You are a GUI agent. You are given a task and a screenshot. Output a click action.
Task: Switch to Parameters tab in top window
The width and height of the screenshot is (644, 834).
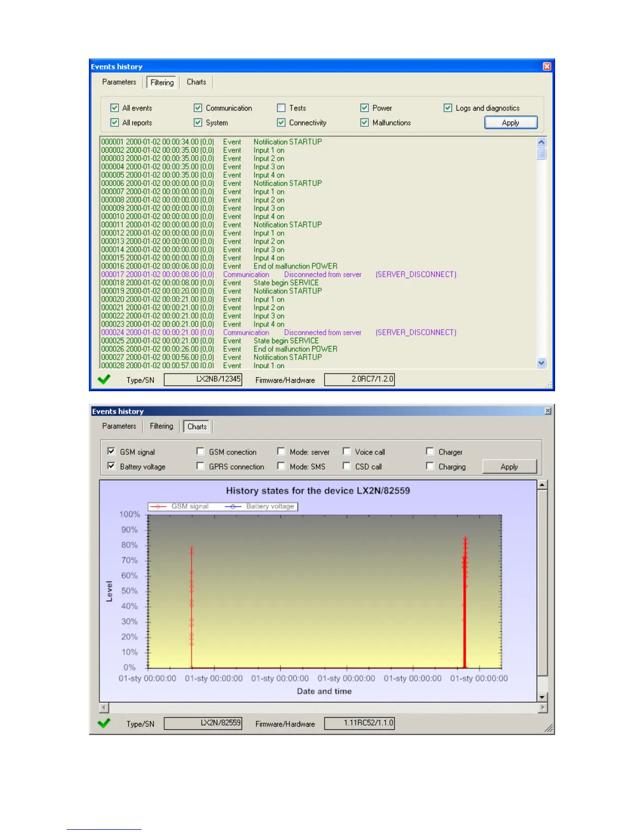click(119, 82)
